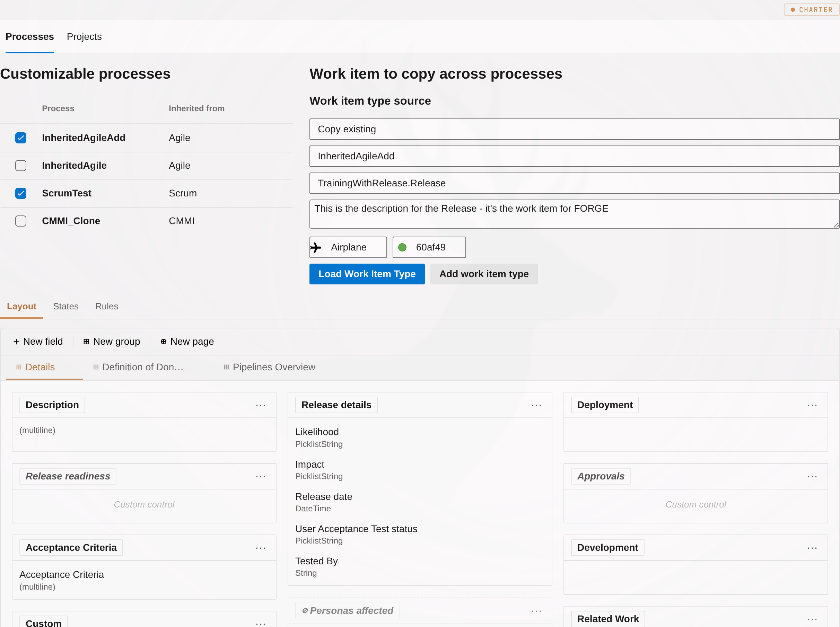Select the User Acceptance Test status field
Image resolution: width=840 pixels, height=627 pixels.
click(420, 535)
